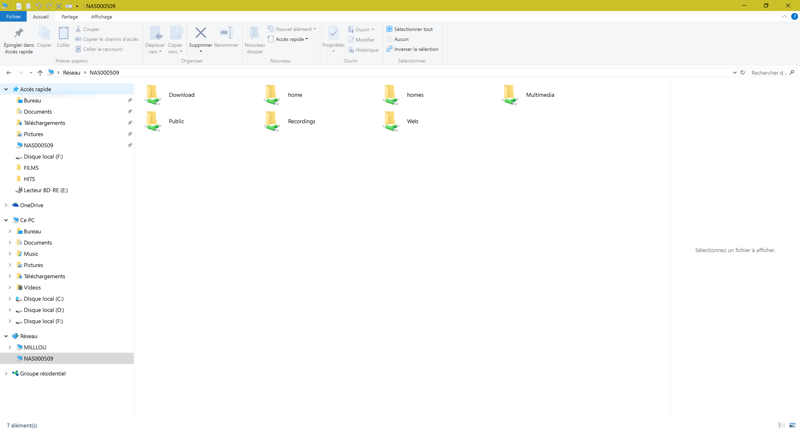Switch to large icons view in status bar
Image resolution: width=800 pixels, height=431 pixels.
pyautogui.click(x=792, y=425)
